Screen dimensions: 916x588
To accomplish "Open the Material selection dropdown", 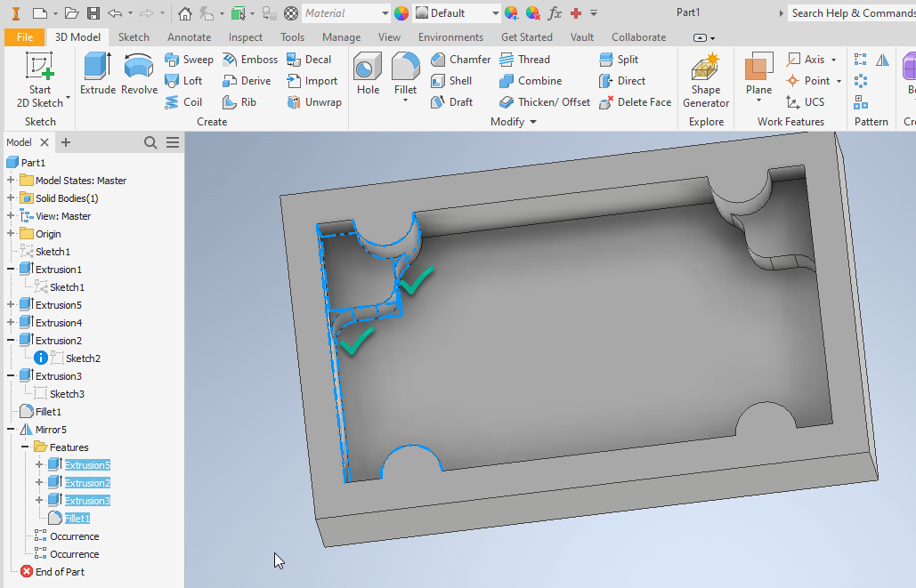I will 345,12.
